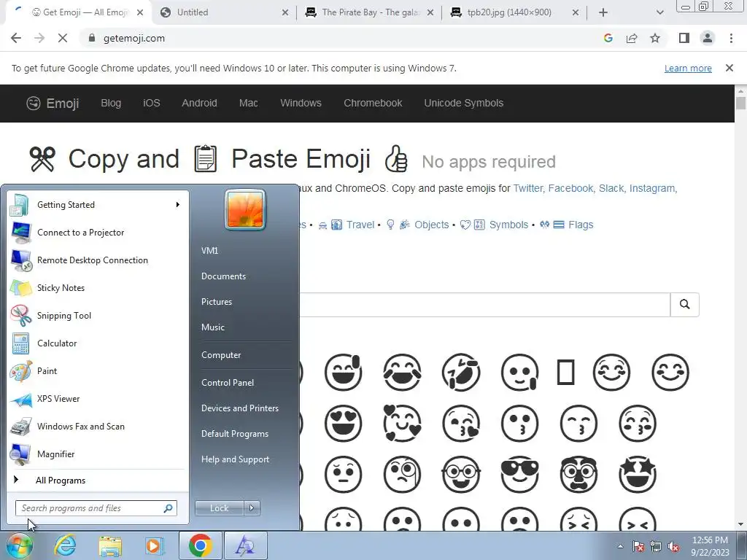This screenshot has width=747, height=560.
Task: Click the Lock button
Action: tap(219, 508)
